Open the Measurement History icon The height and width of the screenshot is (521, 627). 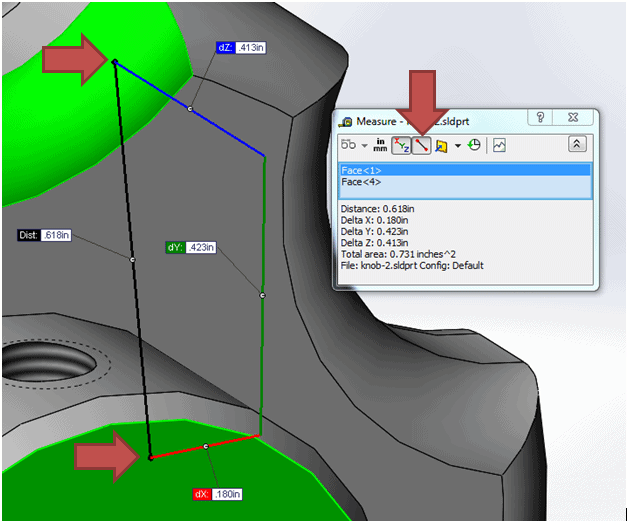474,145
